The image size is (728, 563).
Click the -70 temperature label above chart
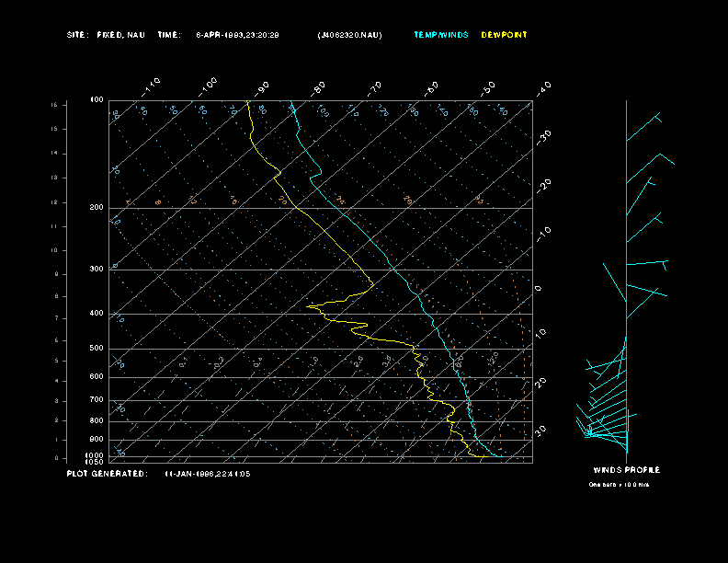tap(374, 86)
